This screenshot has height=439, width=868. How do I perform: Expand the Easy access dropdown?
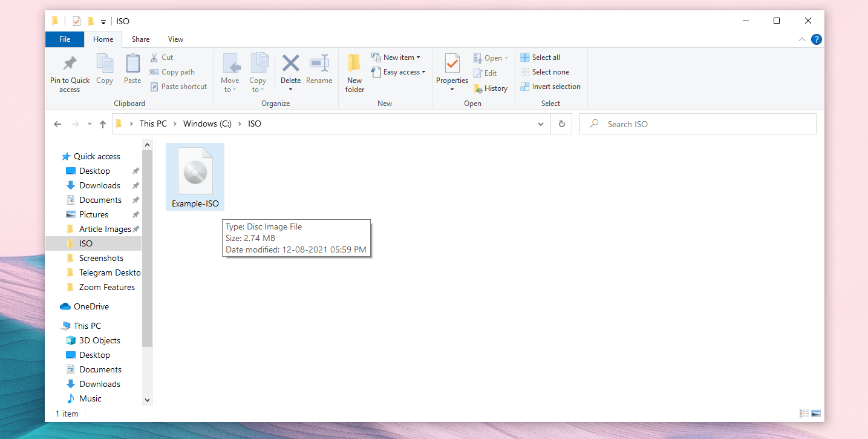pos(398,72)
